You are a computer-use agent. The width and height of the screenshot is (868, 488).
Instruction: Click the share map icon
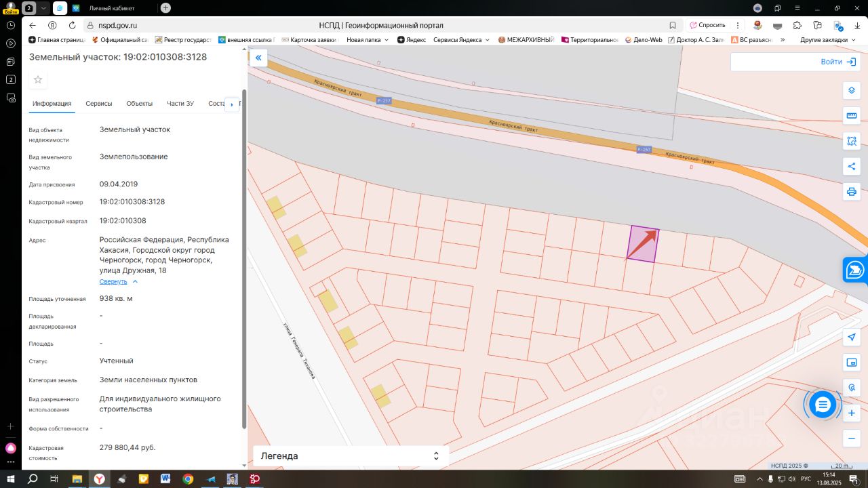(x=852, y=167)
